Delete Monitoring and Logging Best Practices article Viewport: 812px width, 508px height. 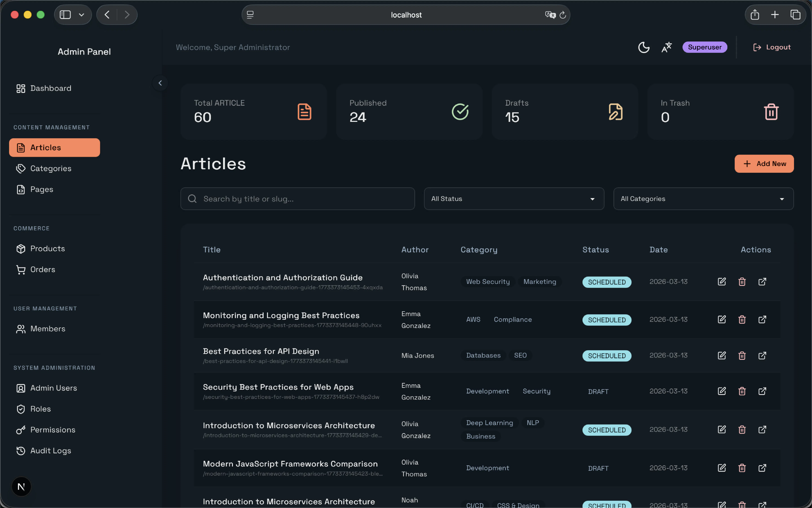point(742,319)
